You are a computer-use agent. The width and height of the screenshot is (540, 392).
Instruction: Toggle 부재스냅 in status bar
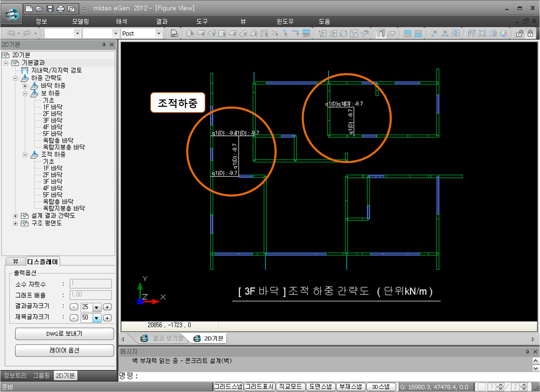351,387
